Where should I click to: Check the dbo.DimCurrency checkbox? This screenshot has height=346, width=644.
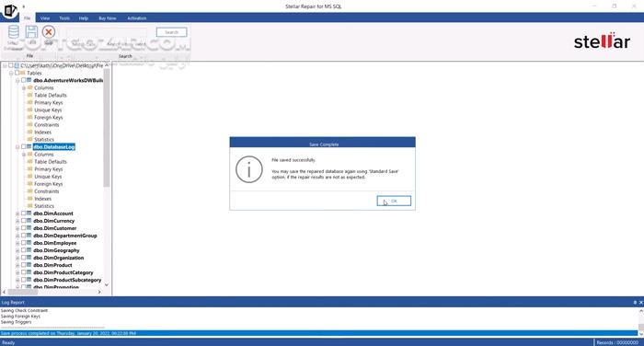(x=23, y=221)
